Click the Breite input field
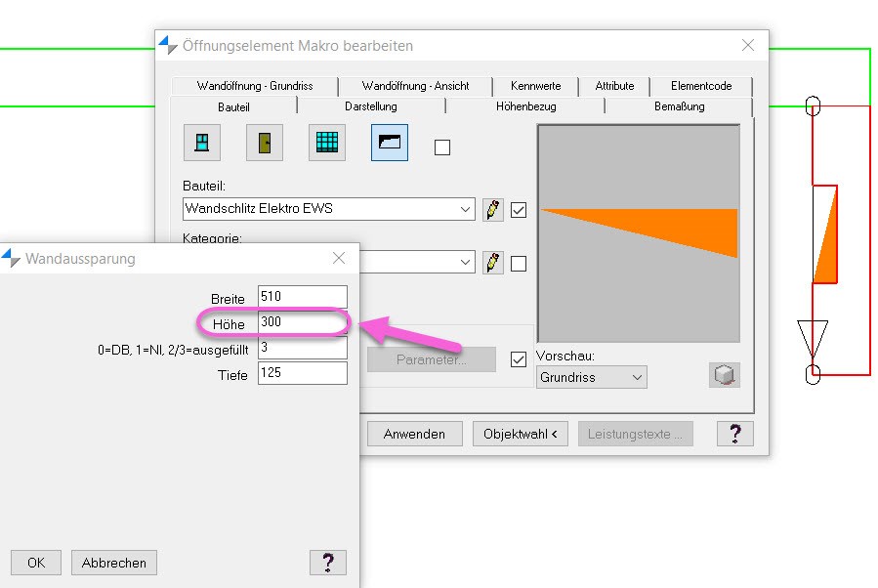 click(x=303, y=296)
